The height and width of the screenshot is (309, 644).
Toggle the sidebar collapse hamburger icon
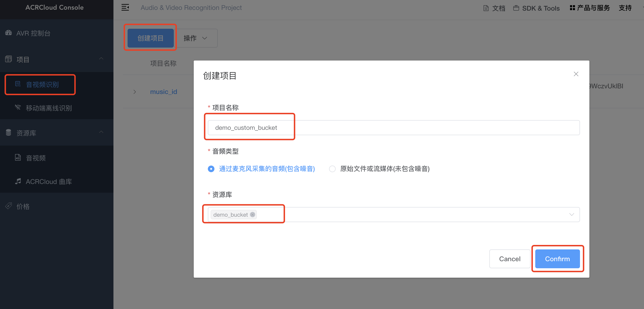tap(125, 8)
